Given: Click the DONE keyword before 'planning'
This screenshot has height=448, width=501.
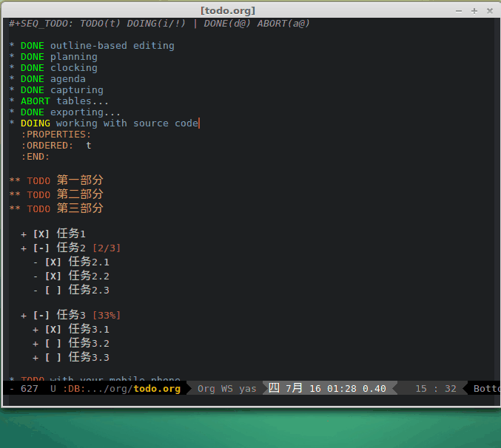Looking at the screenshot, I should pyautogui.click(x=33, y=57).
